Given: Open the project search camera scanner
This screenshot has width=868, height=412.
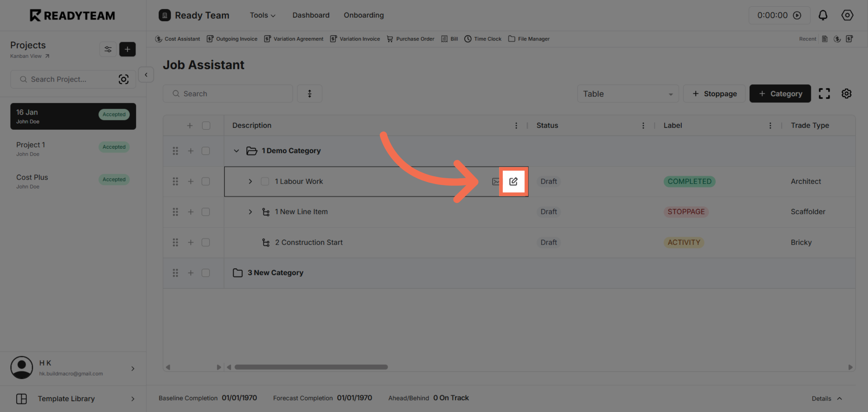Looking at the screenshot, I should tap(124, 79).
